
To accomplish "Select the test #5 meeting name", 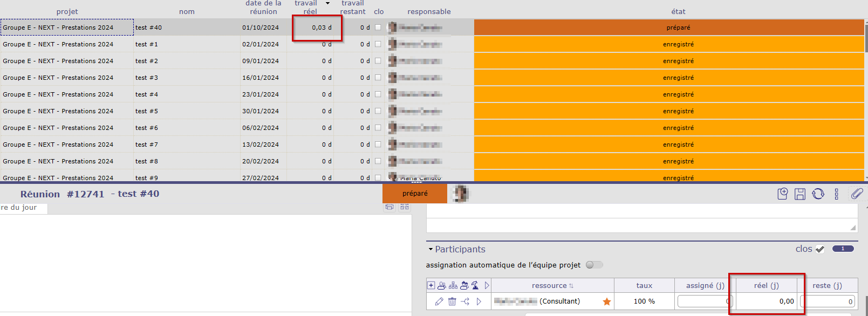I will click(147, 111).
